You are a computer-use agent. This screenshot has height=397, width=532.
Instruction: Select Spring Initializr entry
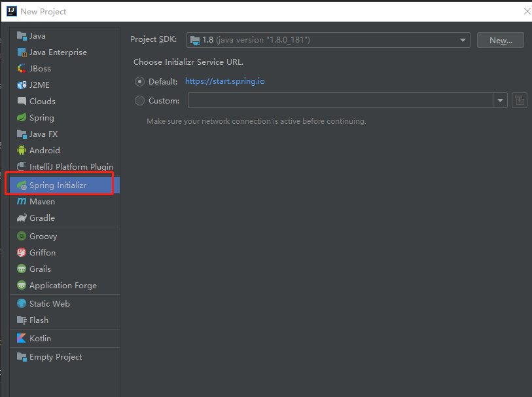coord(65,185)
